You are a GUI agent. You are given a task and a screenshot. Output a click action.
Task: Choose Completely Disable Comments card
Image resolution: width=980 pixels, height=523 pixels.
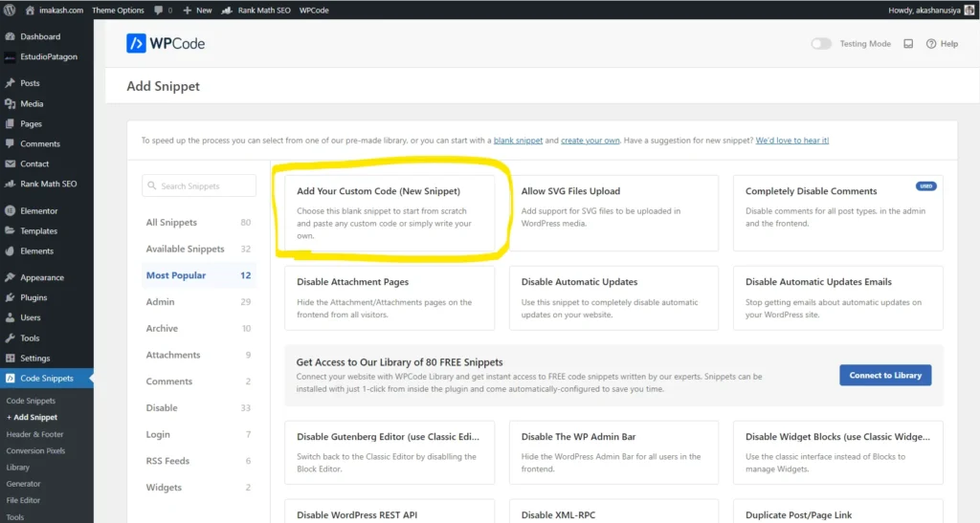837,213
